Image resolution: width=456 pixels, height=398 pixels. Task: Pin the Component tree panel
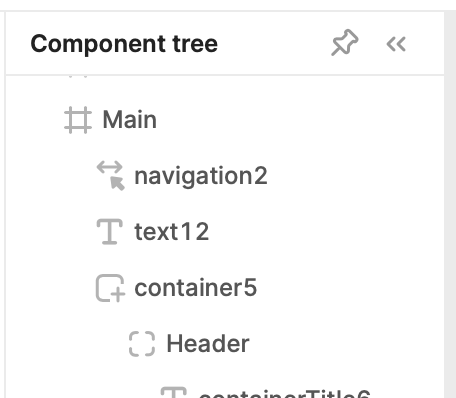point(345,43)
